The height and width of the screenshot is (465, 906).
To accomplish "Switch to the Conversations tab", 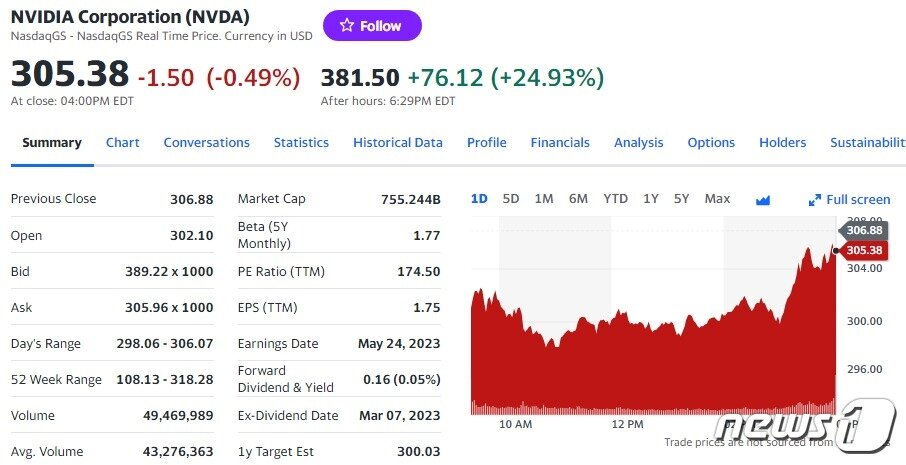I will coord(207,143).
